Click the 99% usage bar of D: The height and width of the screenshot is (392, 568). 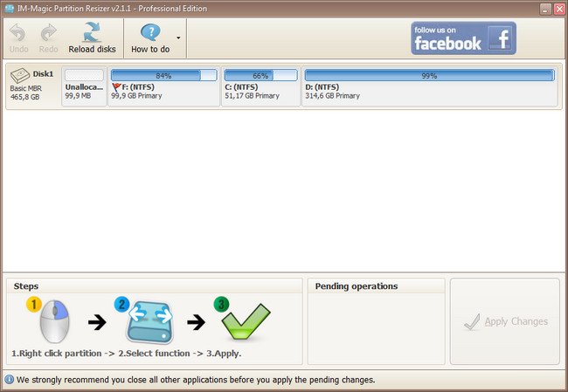point(430,75)
